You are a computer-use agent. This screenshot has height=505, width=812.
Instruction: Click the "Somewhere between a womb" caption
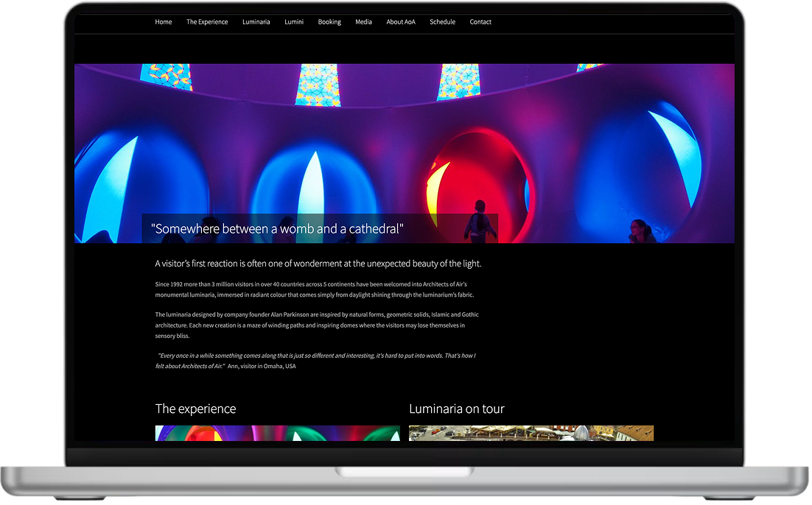coord(278,229)
